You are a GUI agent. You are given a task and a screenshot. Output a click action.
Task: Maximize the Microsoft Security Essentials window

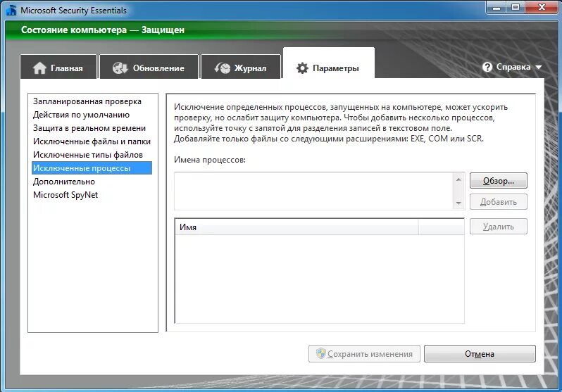(516, 7)
